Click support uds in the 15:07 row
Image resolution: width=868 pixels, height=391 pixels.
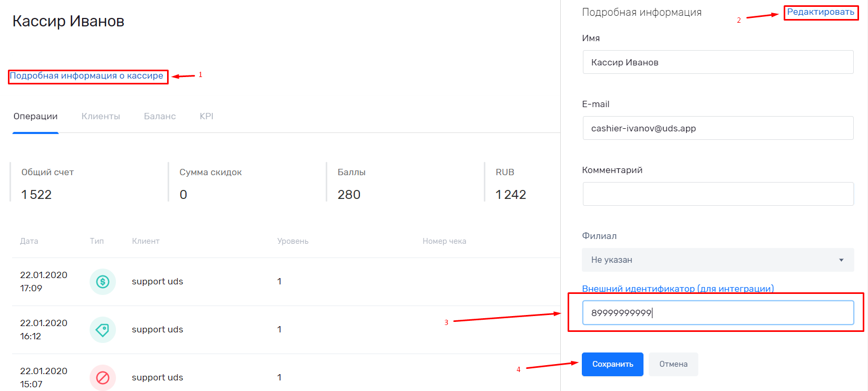point(158,378)
